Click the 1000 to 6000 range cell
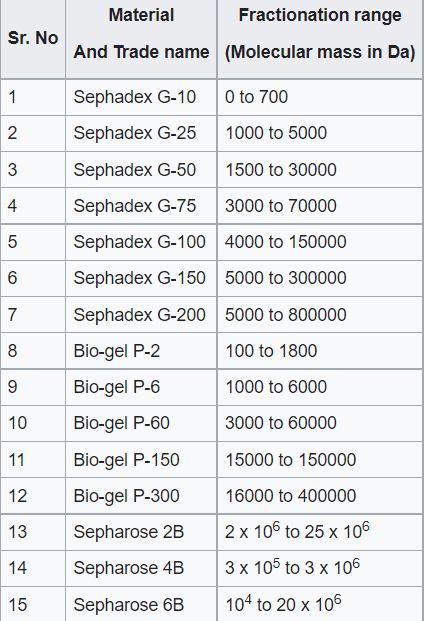425x621 pixels. coord(320,387)
